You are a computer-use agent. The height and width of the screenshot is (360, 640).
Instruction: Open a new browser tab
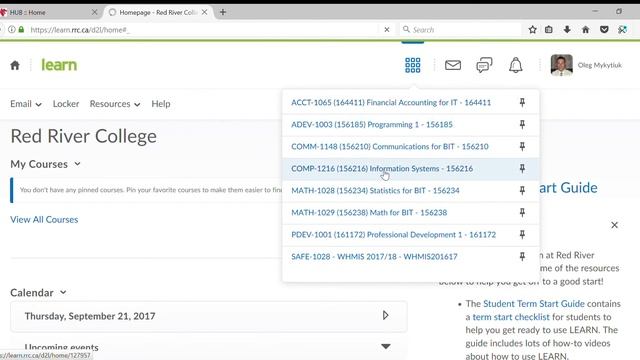[223, 12]
